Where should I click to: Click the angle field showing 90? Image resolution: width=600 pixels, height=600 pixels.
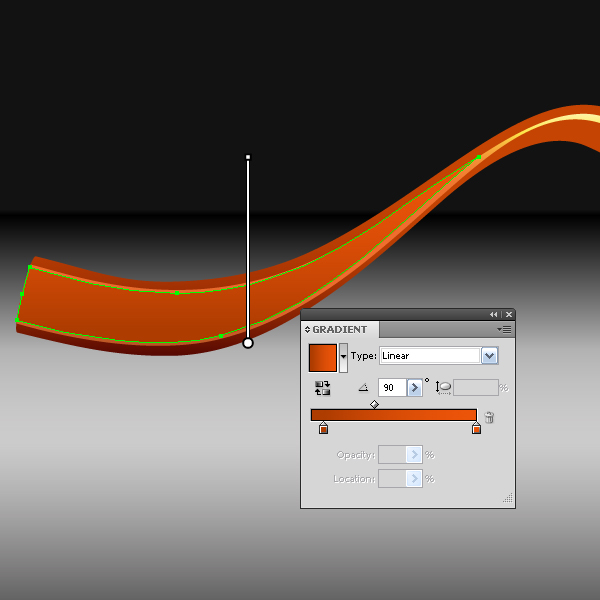coord(392,388)
